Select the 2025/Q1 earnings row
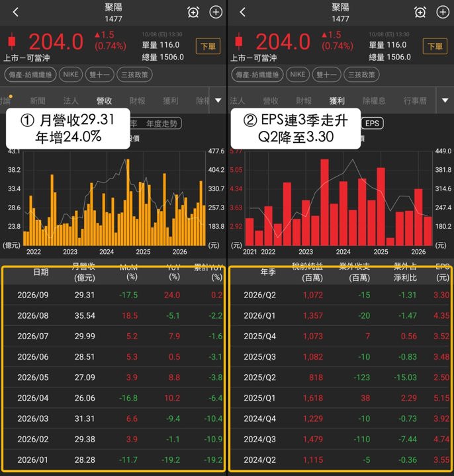The image size is (454, 476). (341, 398)
